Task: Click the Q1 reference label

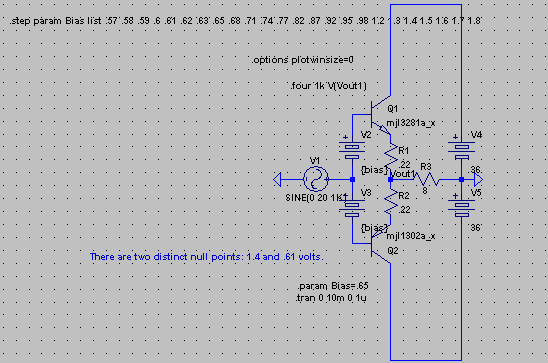Action: (x=392, y=109)
